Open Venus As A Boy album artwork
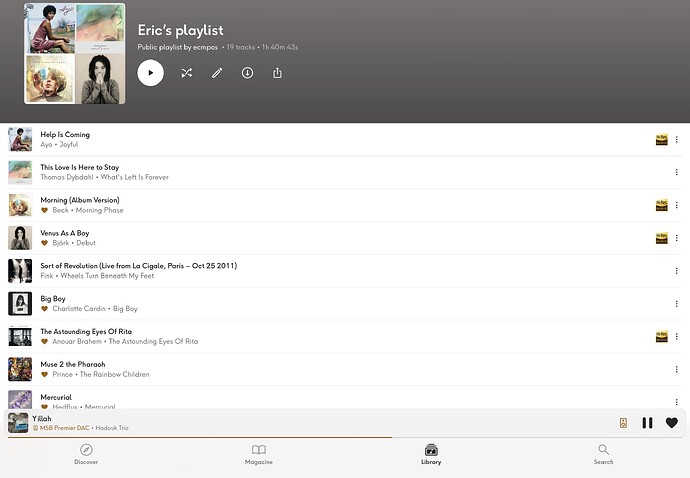 (20, 238)
